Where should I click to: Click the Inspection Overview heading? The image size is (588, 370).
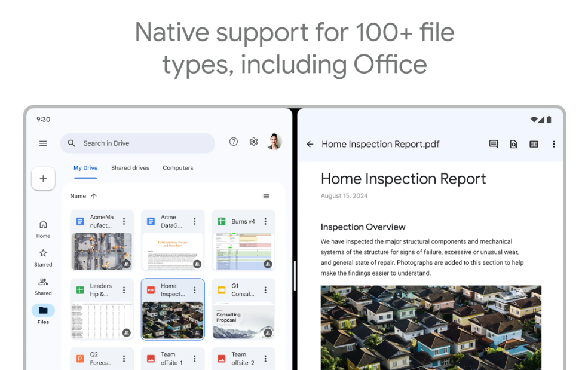[363, 227]
